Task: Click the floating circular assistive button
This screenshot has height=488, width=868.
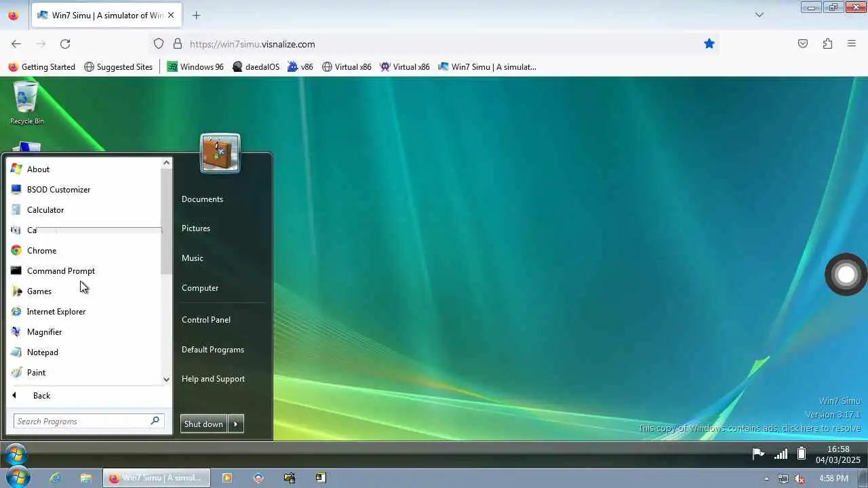Action: (846, 274)
